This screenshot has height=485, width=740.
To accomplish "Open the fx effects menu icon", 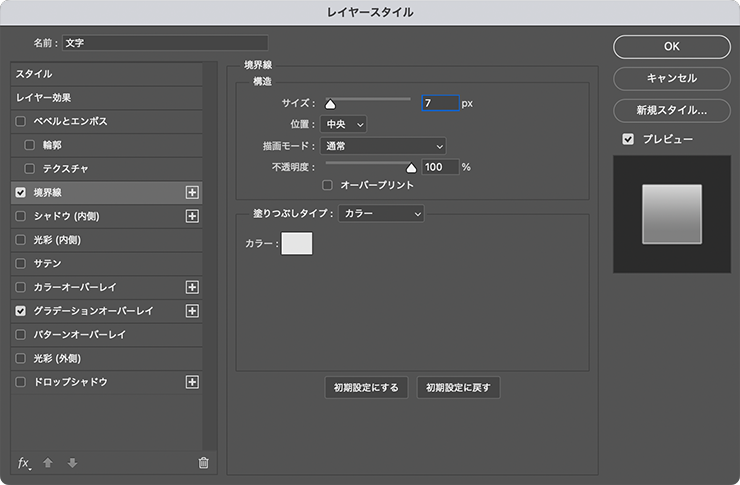I will (x=24, y=463).
